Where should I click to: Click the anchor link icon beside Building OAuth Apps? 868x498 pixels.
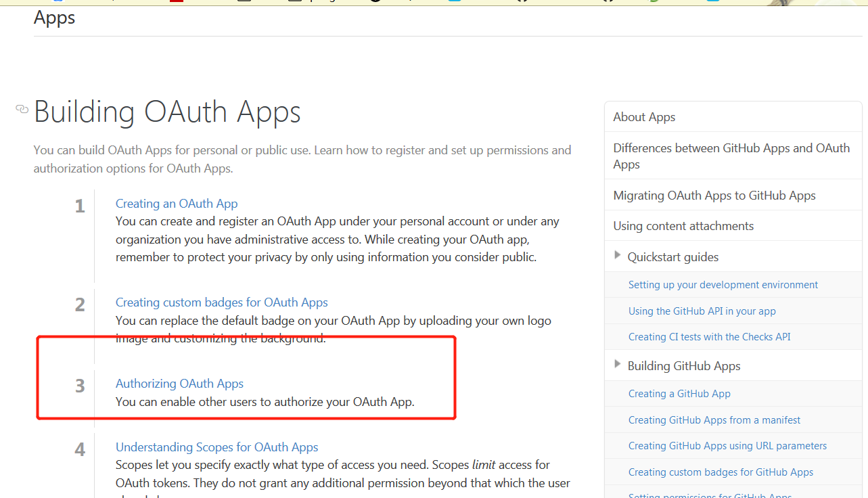click(22, 109)
